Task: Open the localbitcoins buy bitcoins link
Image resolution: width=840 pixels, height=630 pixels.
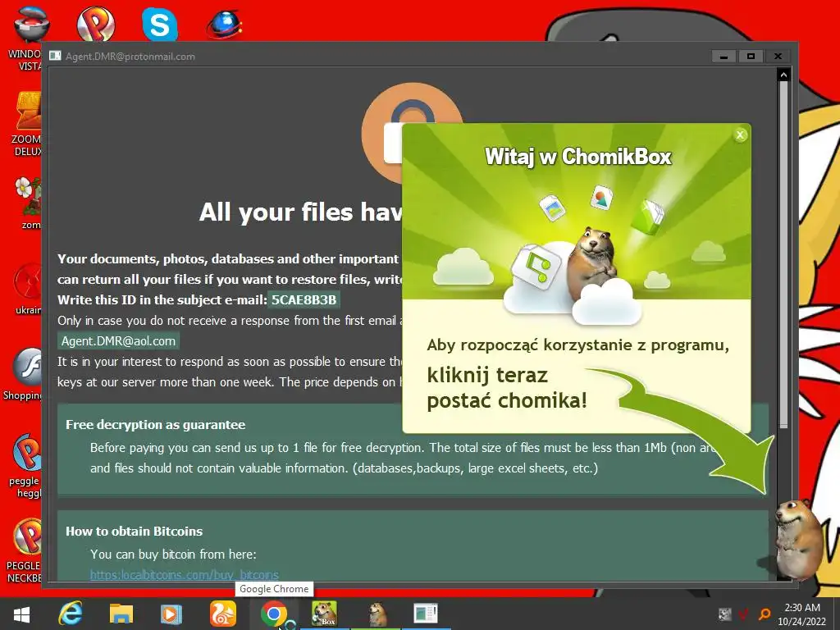Action: click(185, 575)
